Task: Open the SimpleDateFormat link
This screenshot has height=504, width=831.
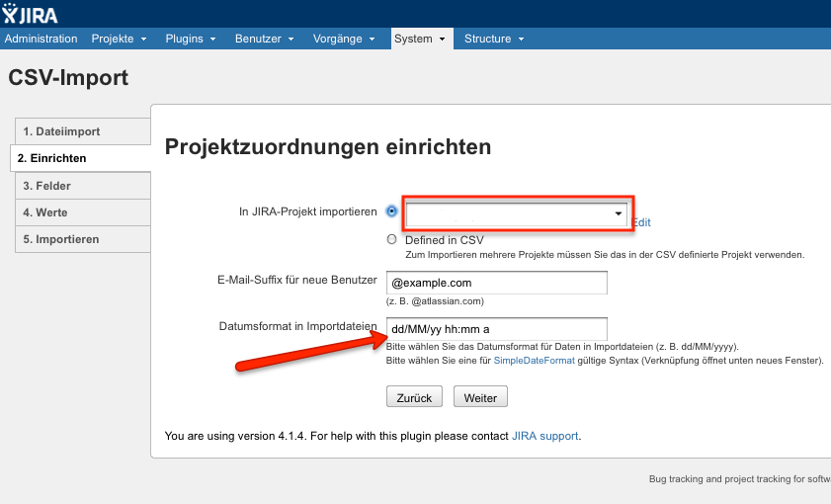Action: coord(534,361)
